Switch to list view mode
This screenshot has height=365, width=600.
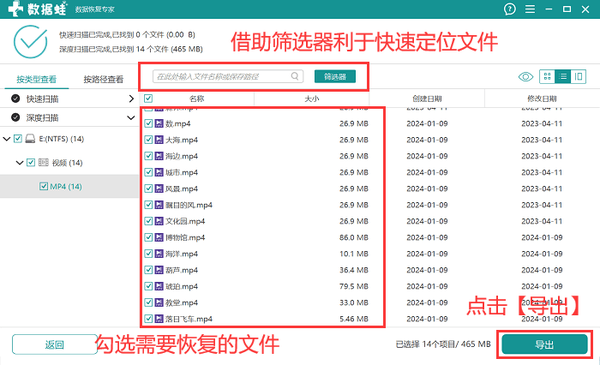(x=563, y=77)
